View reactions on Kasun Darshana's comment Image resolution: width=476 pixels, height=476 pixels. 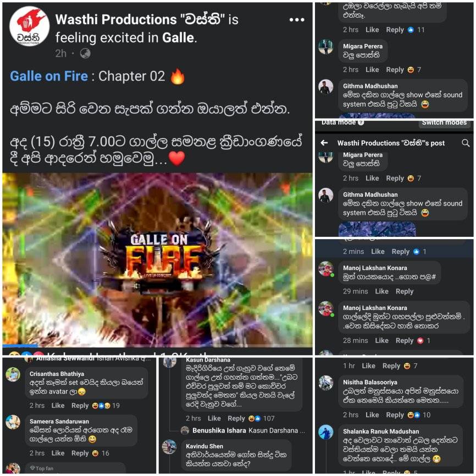pos(262,418)
